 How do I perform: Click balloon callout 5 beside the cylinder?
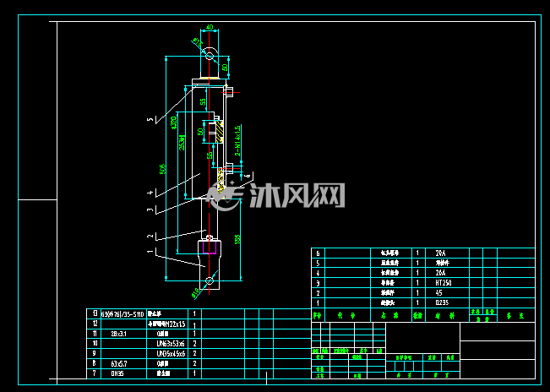coord(151,120)
